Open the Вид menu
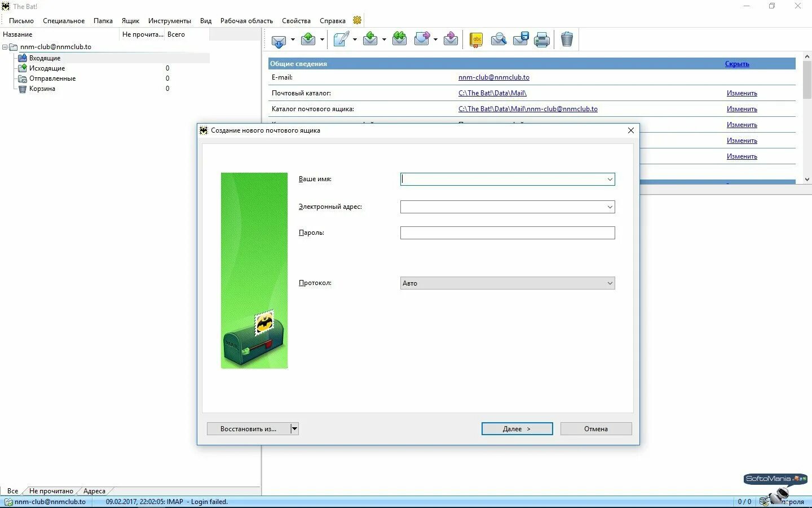812x508 pixels. click(x=206, y=21)
